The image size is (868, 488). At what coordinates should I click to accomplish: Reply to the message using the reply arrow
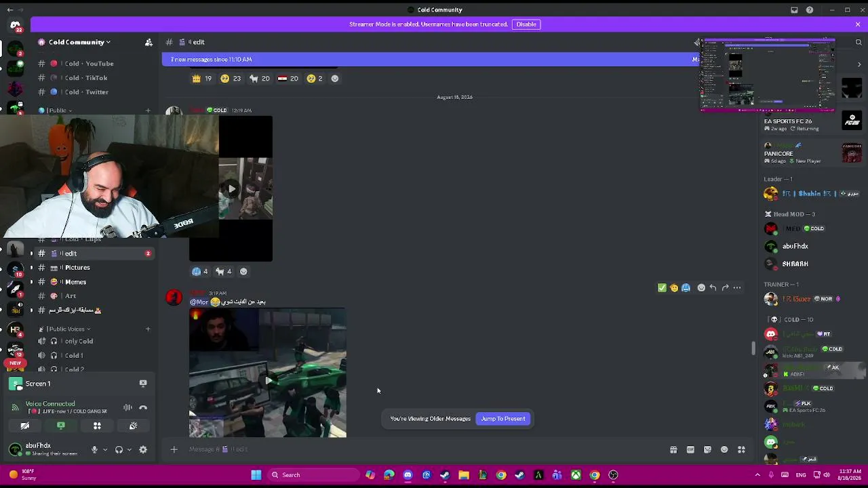coord(713,288)
